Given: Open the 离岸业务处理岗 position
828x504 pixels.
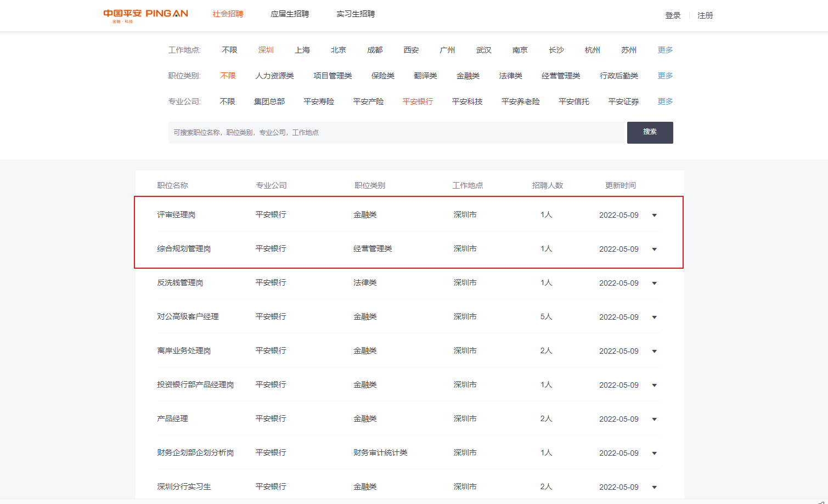Looking at the screenshot, I should tap(184, 351).
